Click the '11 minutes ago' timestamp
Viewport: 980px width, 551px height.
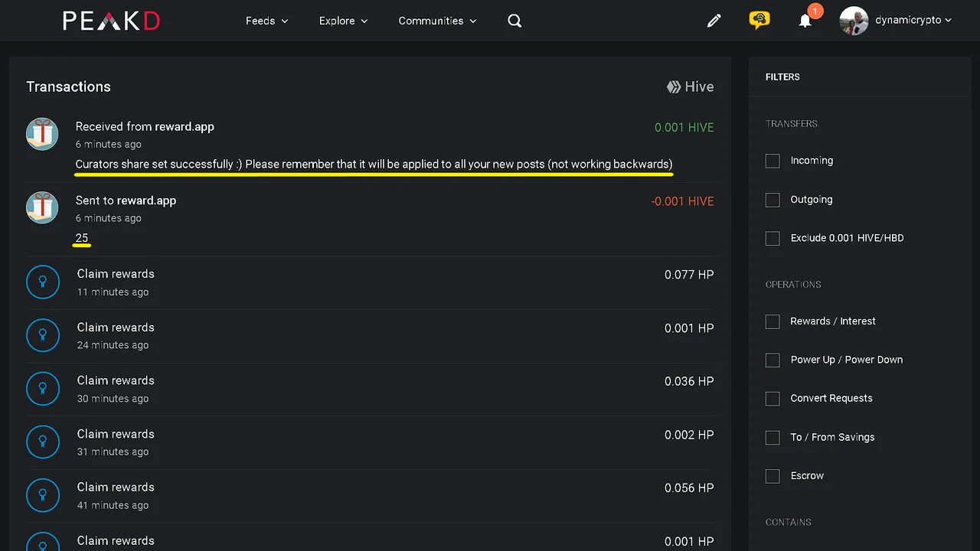click(113, 292)
